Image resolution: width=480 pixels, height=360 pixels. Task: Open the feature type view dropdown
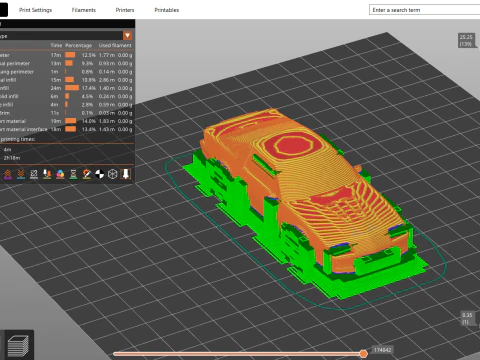click(x=127, y=35)
